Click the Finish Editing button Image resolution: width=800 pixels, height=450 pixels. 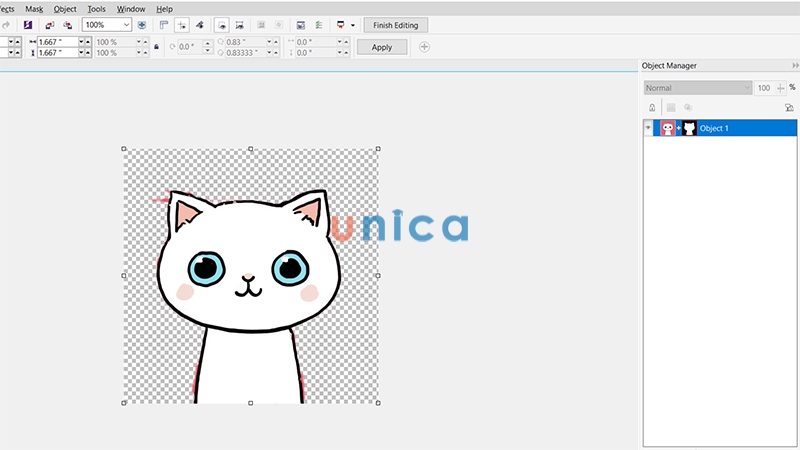tap(396, 25)
